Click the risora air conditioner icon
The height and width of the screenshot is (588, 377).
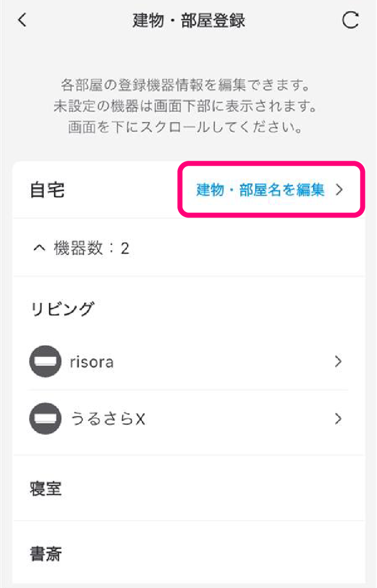pos(45,362)
